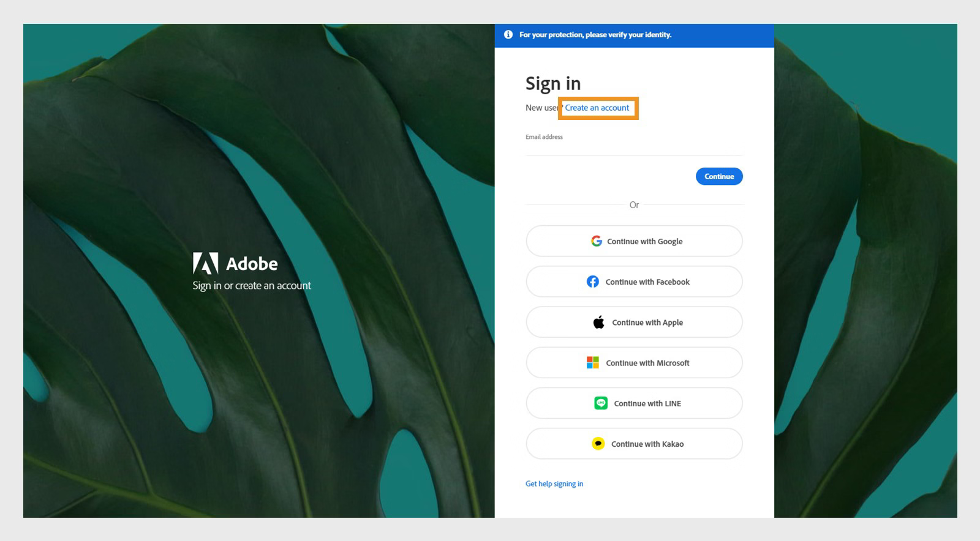The height and width of the screenshot is (541, 980).
Task: Click the Apple logo icon
Action: tap(599, 322)
